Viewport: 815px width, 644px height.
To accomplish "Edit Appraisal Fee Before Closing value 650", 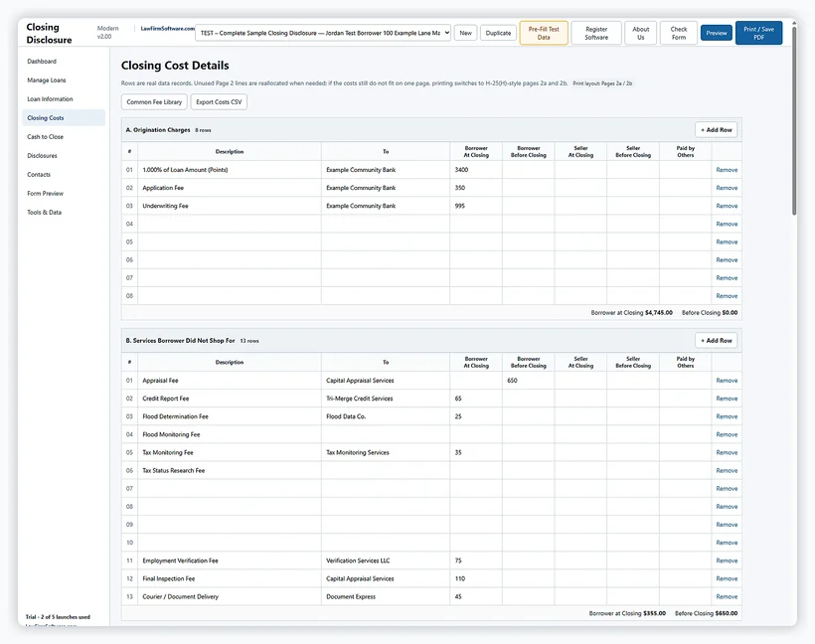I will coord(528,381).
